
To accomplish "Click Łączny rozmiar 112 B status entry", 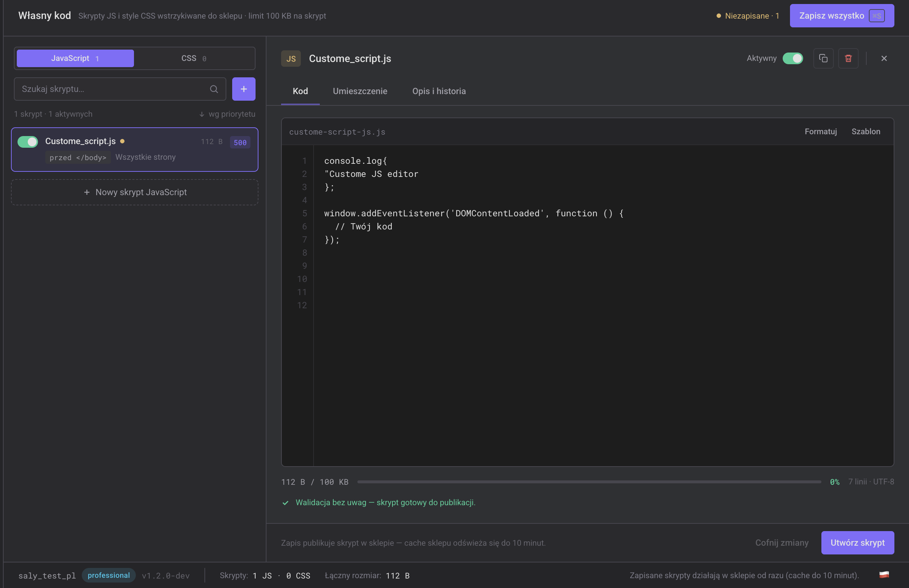I will (x=367, y=575).
